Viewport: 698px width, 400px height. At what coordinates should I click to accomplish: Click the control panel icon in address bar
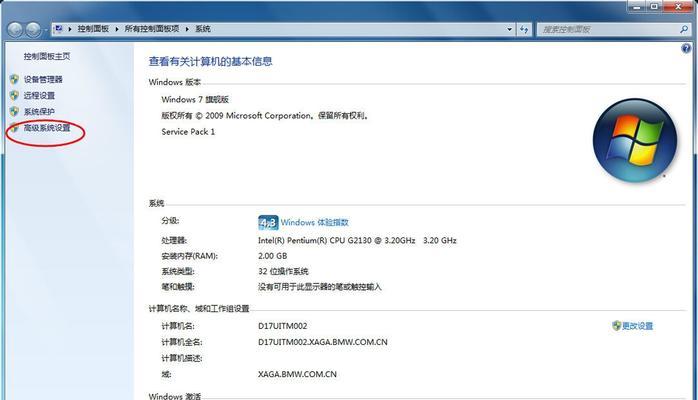click(x=58, y=29)
